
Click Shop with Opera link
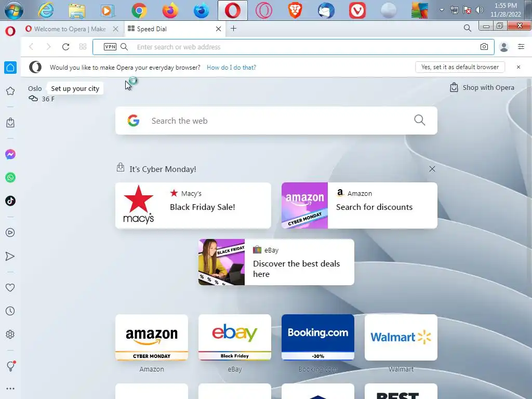482,87
